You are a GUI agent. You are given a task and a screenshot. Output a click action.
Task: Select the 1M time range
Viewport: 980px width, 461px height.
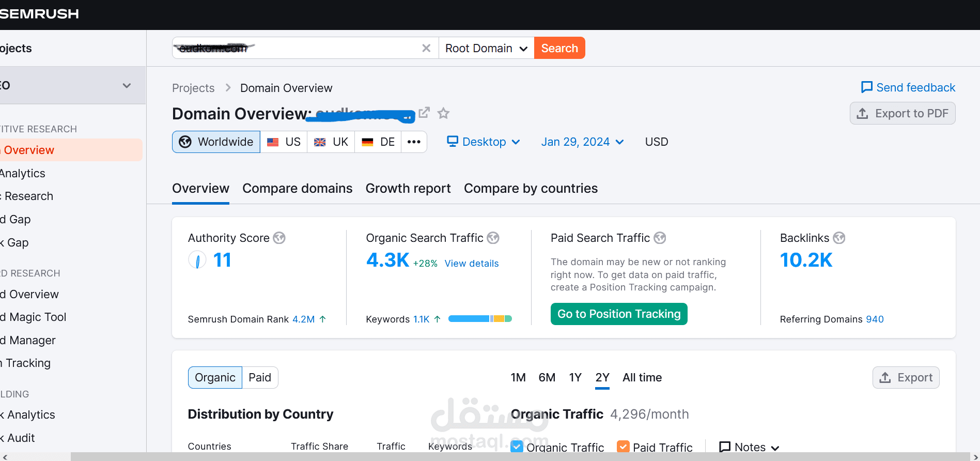pyautogui.click(x=518, y=377)
